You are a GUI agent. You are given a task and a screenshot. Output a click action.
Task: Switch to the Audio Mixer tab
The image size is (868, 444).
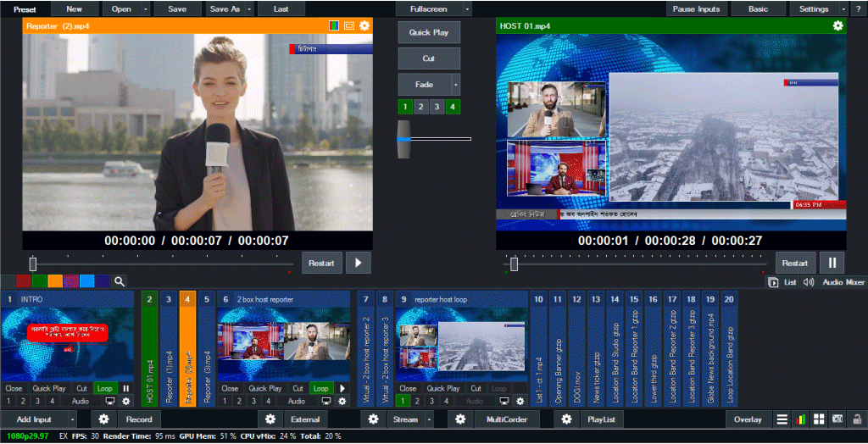click(843, 282)
